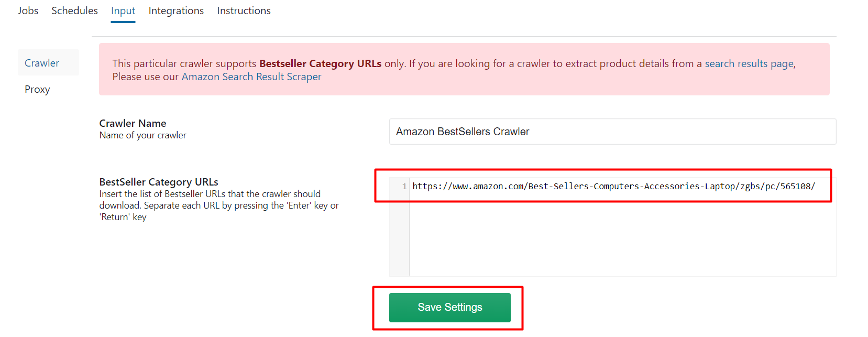Click the Amazon bestseller URL on line 1
Image resolution: width=868 pixels, height=337 pixels.
click(613, 186)
